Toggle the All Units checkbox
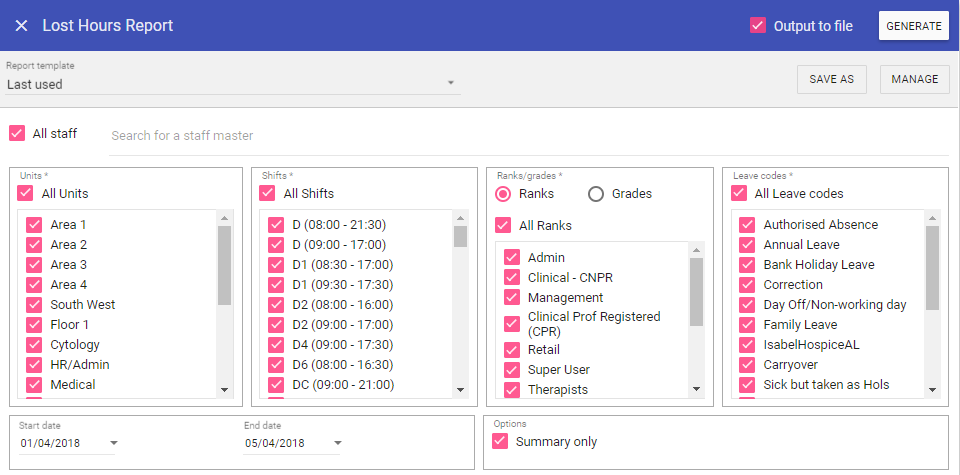 click(26, 193)
